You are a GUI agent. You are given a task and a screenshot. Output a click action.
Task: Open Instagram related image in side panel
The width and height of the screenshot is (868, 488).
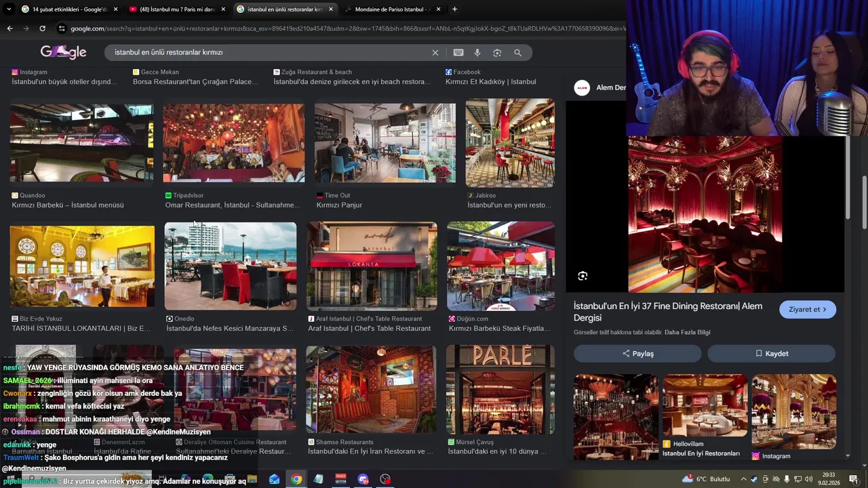tap(793, 412)
